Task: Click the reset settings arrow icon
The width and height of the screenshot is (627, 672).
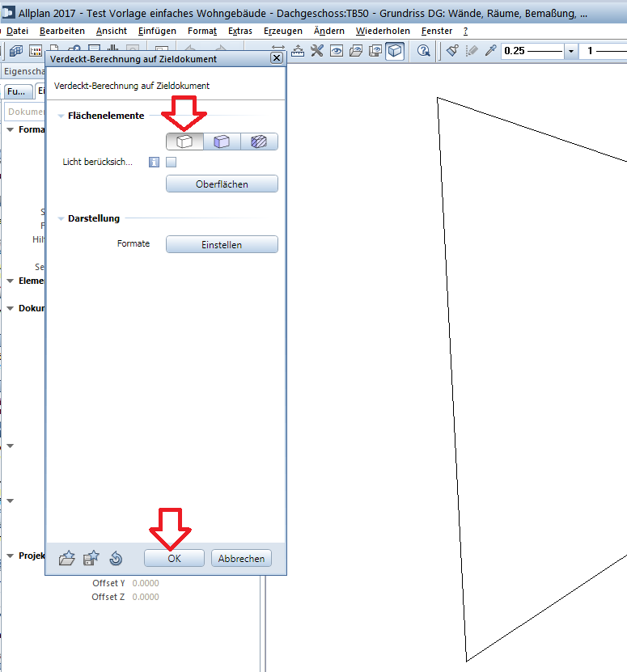Action: click(115, 558)
